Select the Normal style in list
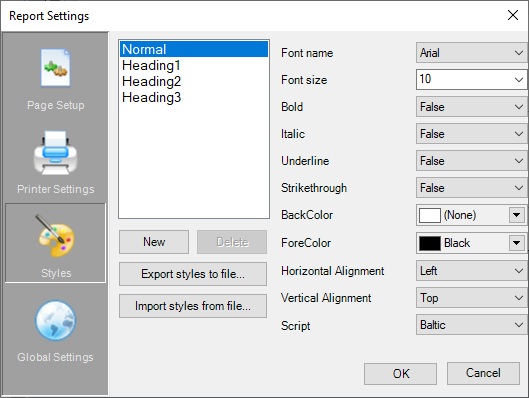 [194, 49]
